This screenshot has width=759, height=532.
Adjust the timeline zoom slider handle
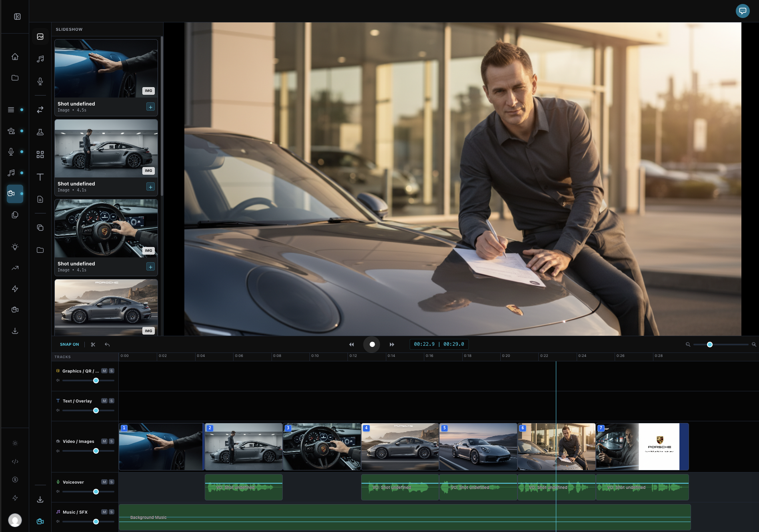point(710,345)
